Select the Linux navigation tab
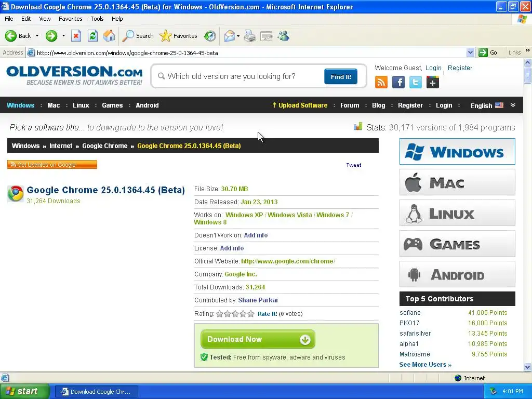The image size is (532, 399). 81,105
